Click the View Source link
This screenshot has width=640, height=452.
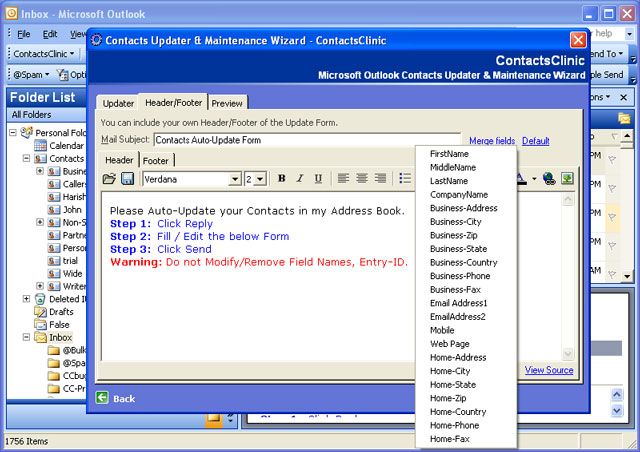click(x=549, y=370)
